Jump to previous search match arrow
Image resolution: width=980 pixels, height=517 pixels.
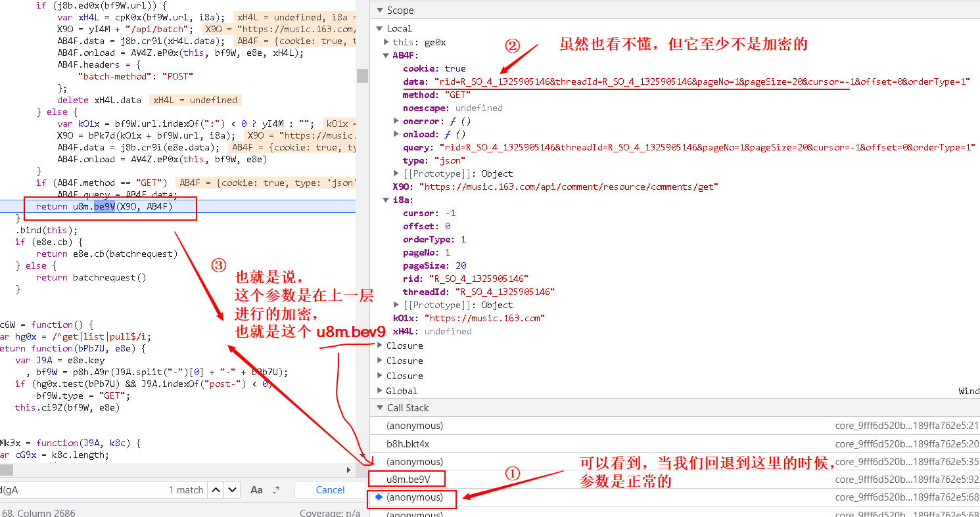(216, 489)
